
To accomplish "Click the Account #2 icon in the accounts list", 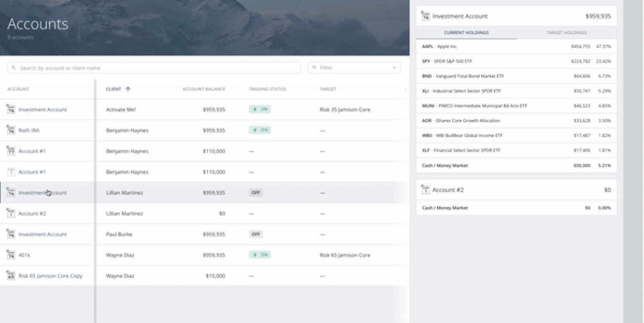I will (11, 213).
